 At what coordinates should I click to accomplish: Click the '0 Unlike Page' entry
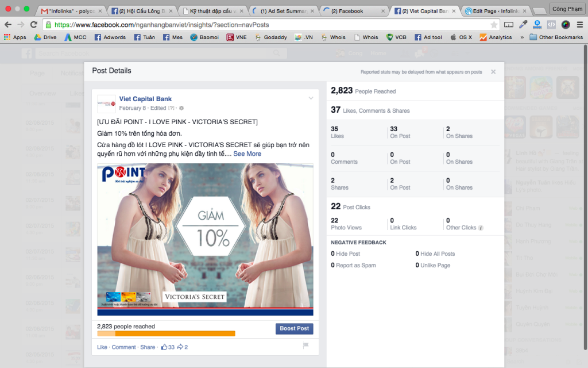[433, 265]
